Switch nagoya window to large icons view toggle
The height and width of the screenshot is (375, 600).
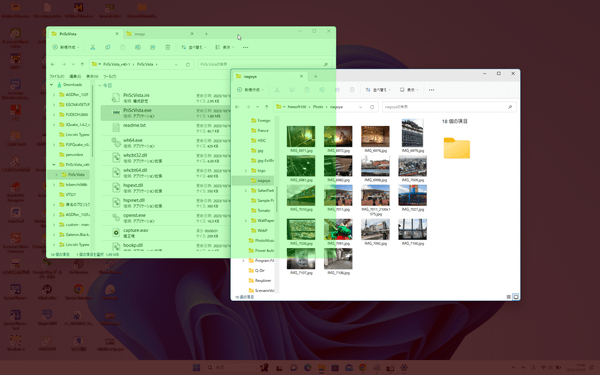[x=516, y=297]
